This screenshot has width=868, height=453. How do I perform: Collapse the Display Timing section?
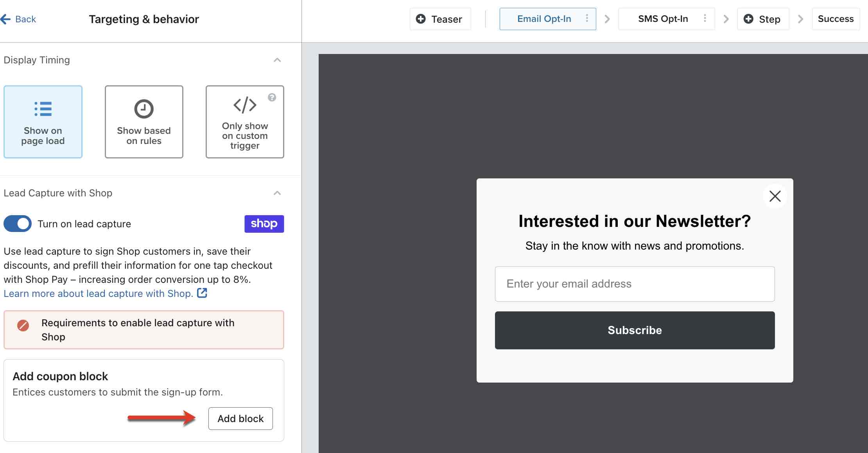click(x=278, y=60)
